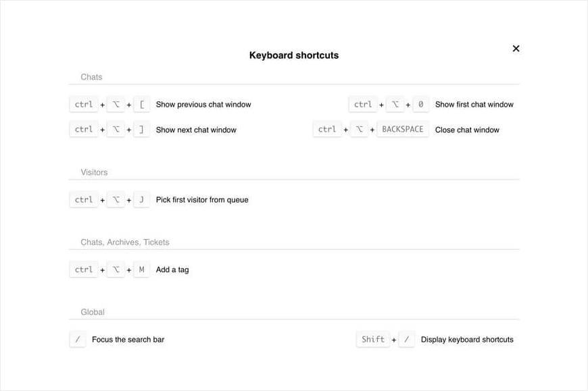Click the slash key beside Focus search bar

[78, 339]
